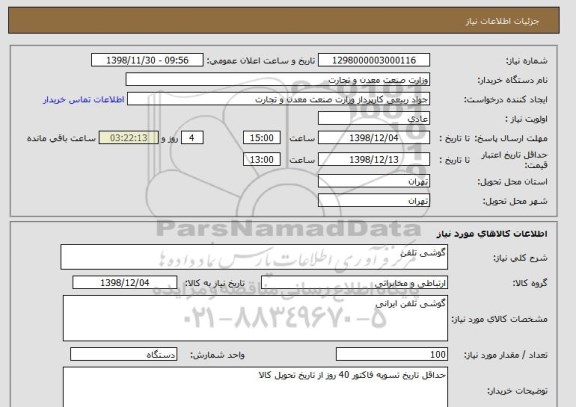Click the label اولویت نیاز

(526, 119)
